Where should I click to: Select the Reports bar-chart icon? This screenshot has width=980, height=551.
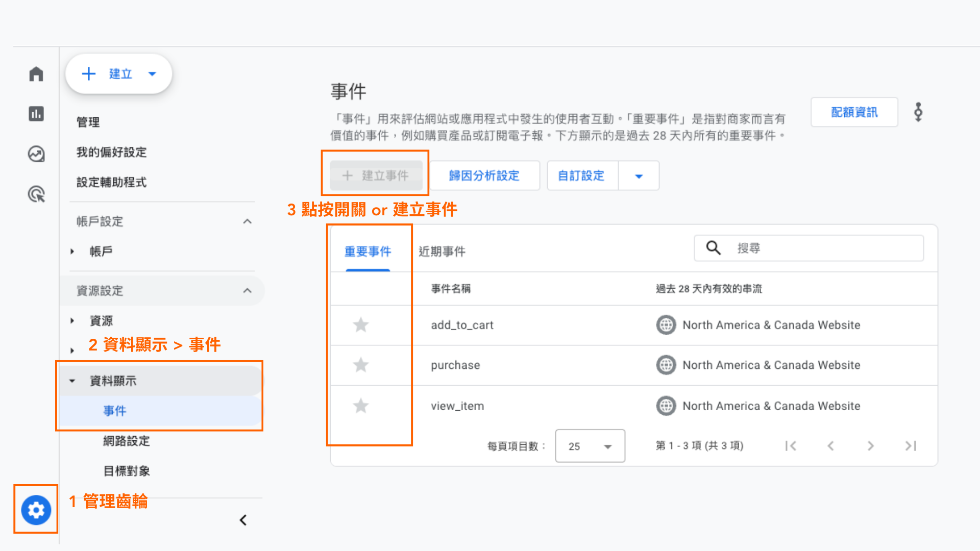coord(35,114)
